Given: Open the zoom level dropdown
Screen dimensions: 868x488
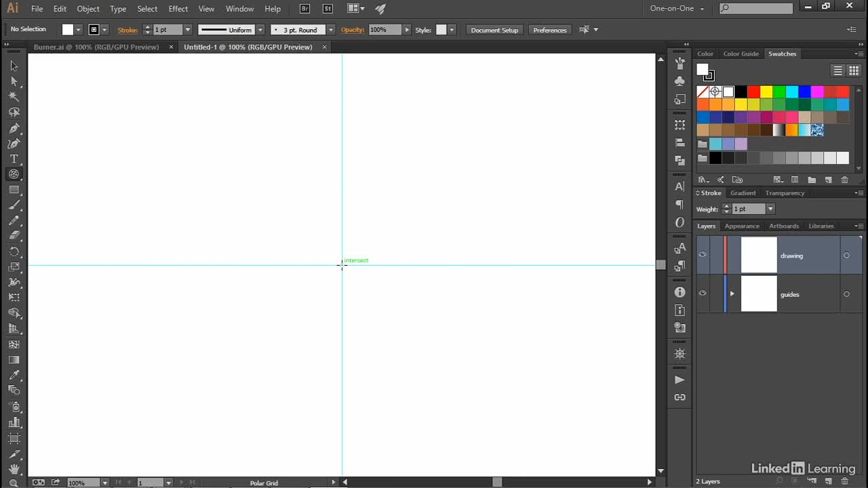Looking at the screenshot, I should 104,483.
